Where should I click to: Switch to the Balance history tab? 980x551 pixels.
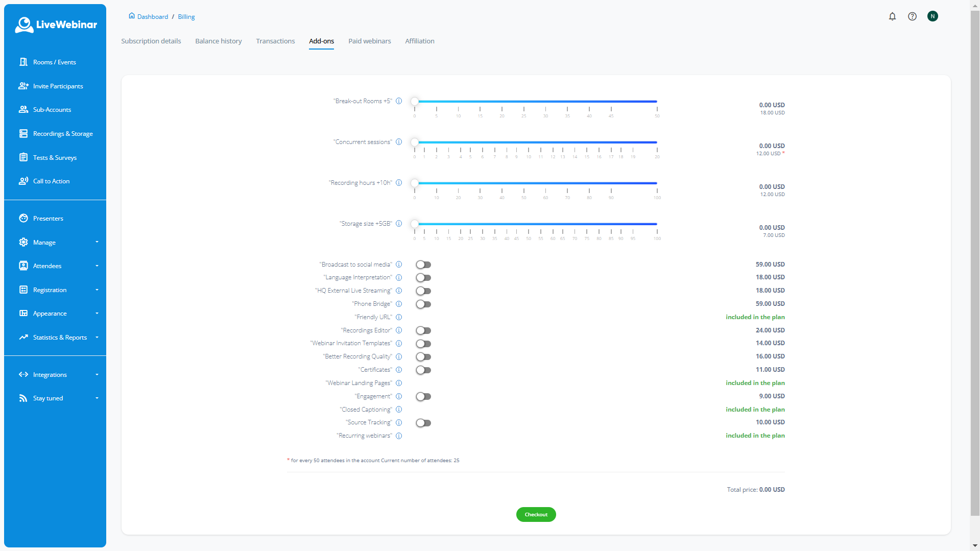(218, 41)
